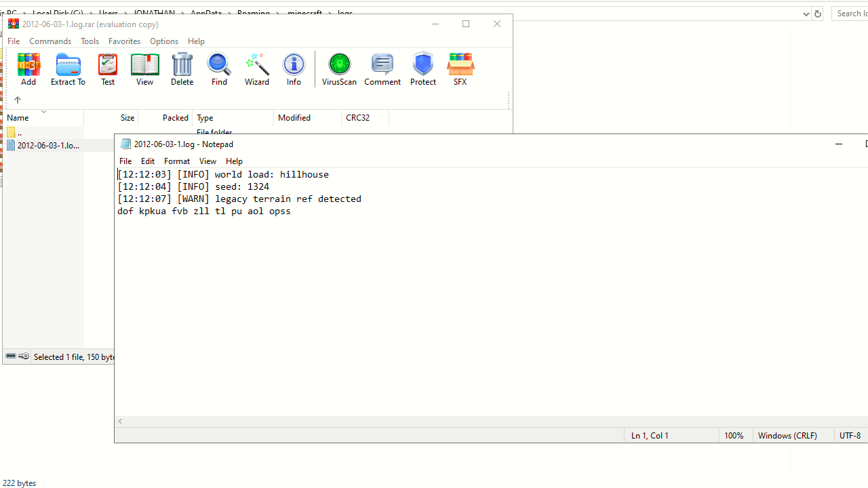Click the Explorer search box
868x488 pixels.
tap(851, 14)
